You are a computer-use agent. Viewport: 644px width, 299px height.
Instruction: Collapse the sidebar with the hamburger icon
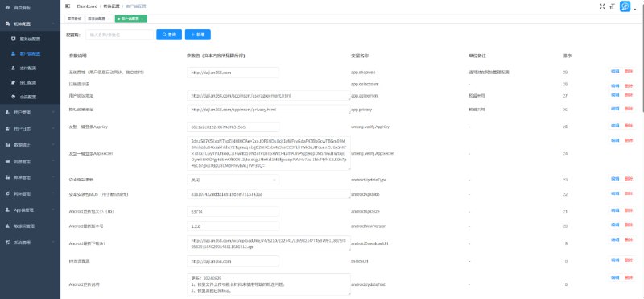click(x=68, y=6)
